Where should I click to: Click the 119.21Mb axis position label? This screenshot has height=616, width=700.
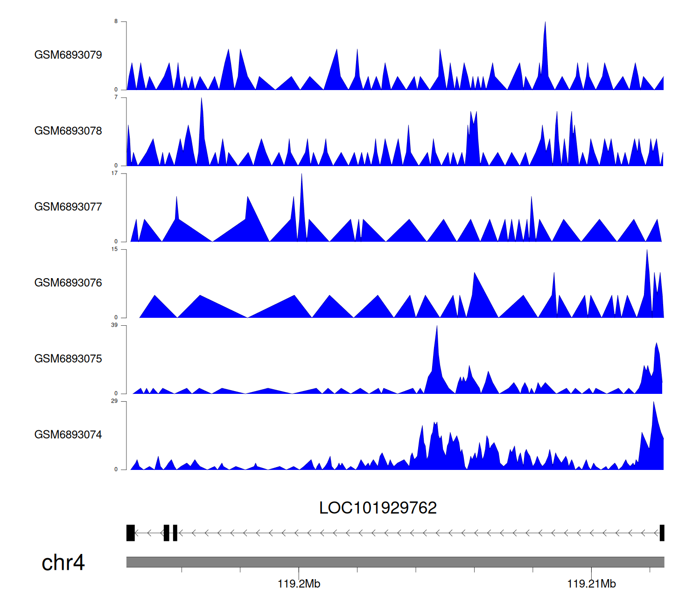click(591, 584)
